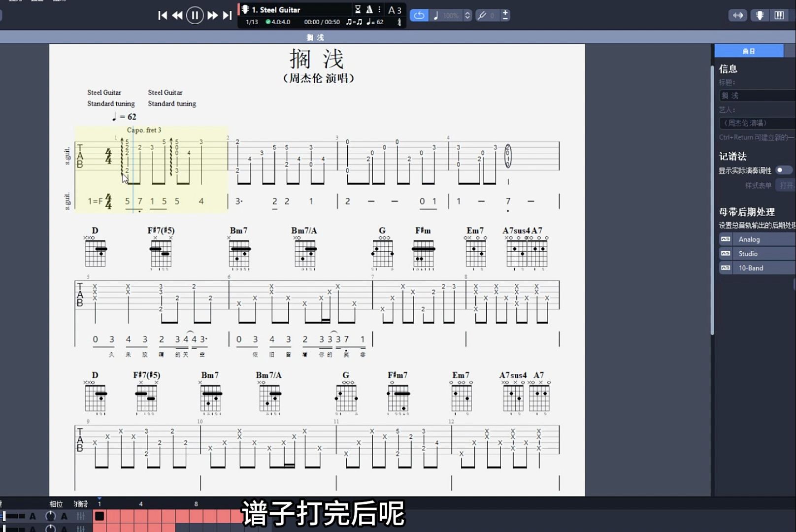Select the 曲目 tab in the inspector

(x=749, y=51)
